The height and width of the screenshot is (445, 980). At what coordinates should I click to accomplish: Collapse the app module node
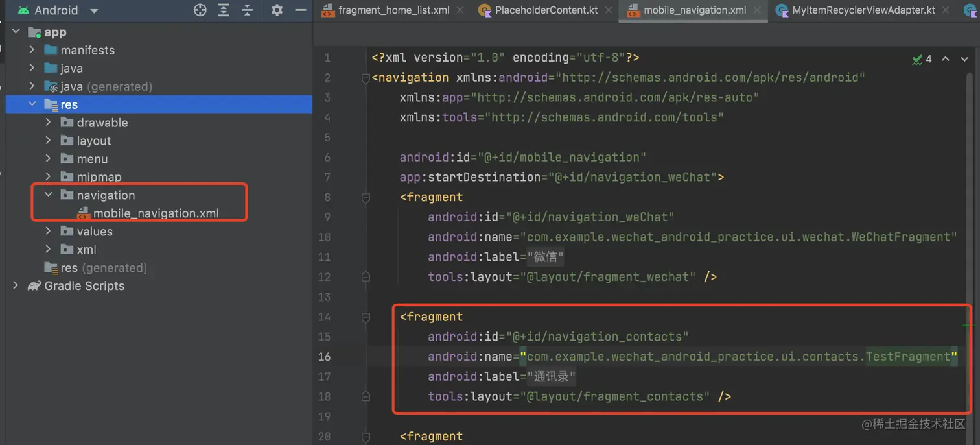(16, 32)
